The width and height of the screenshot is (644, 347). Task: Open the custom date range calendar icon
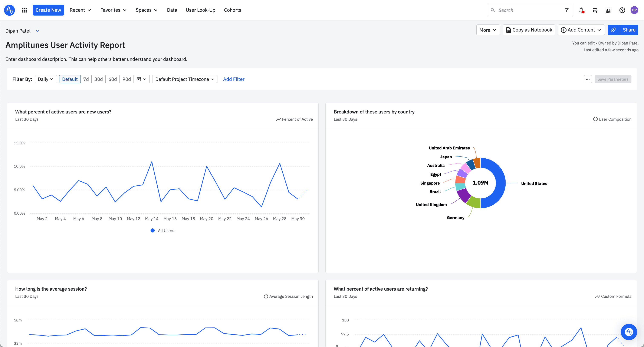pos(141,79)
